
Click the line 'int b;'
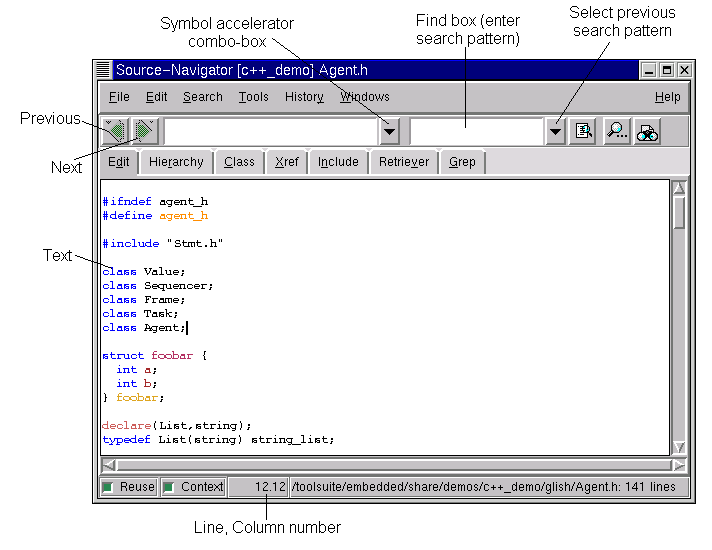(136, 384)
